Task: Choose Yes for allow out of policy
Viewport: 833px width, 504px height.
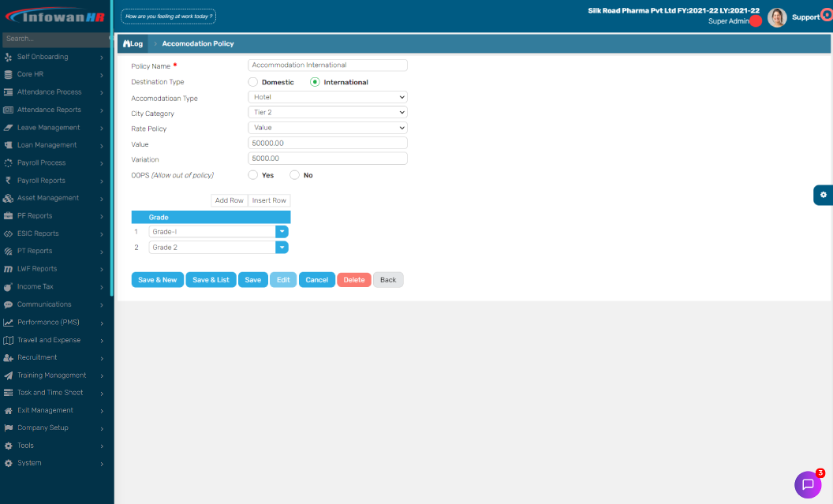Action: pyautogui.click(x=253, y=175)
